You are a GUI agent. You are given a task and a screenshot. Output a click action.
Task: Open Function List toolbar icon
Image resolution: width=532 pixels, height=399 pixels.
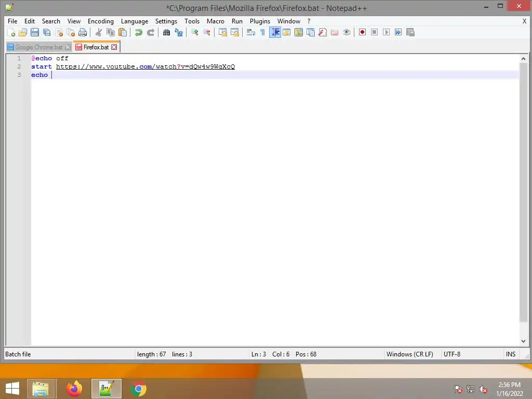[x=322, y=32]
